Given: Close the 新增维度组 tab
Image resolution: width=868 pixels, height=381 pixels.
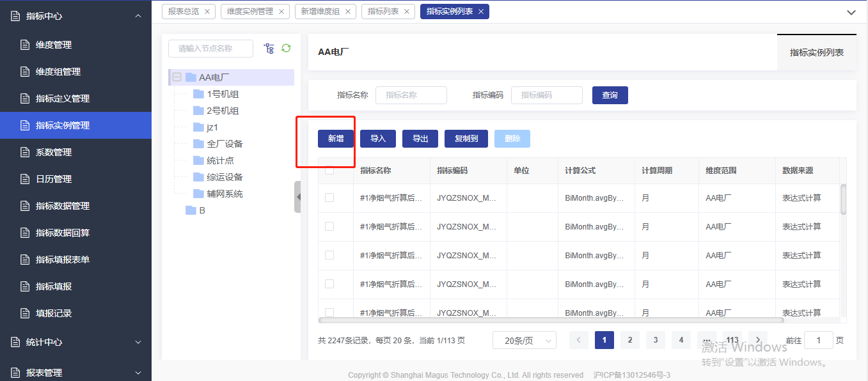Looking at the screenshot, I should (347, 12).
